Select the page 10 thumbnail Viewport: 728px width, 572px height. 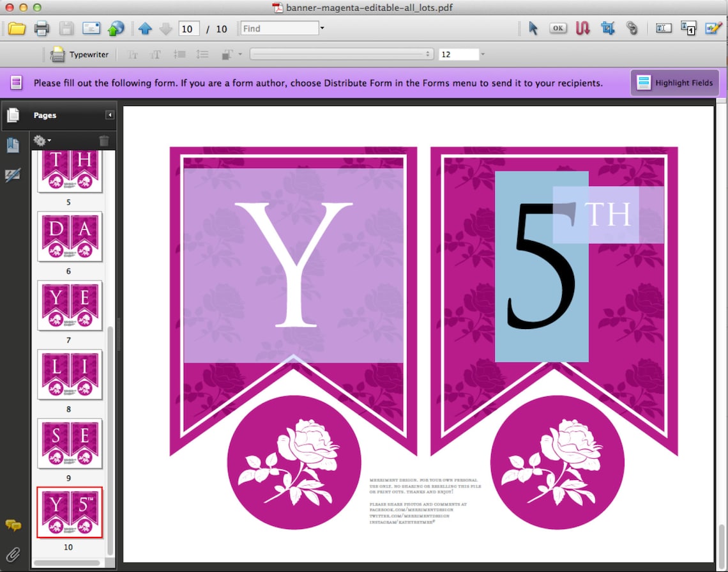point(70,512)
